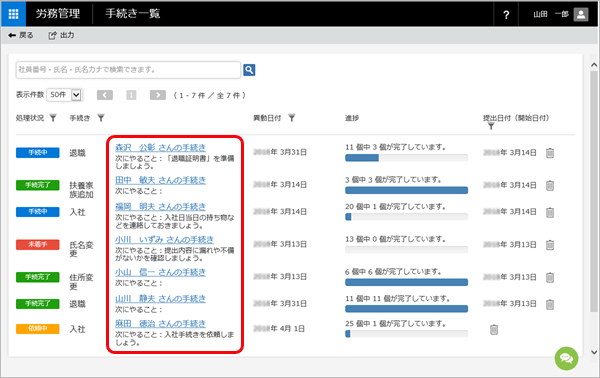Go to the next page arrow
Screen dimensions: 600x378
click(158, 95)
